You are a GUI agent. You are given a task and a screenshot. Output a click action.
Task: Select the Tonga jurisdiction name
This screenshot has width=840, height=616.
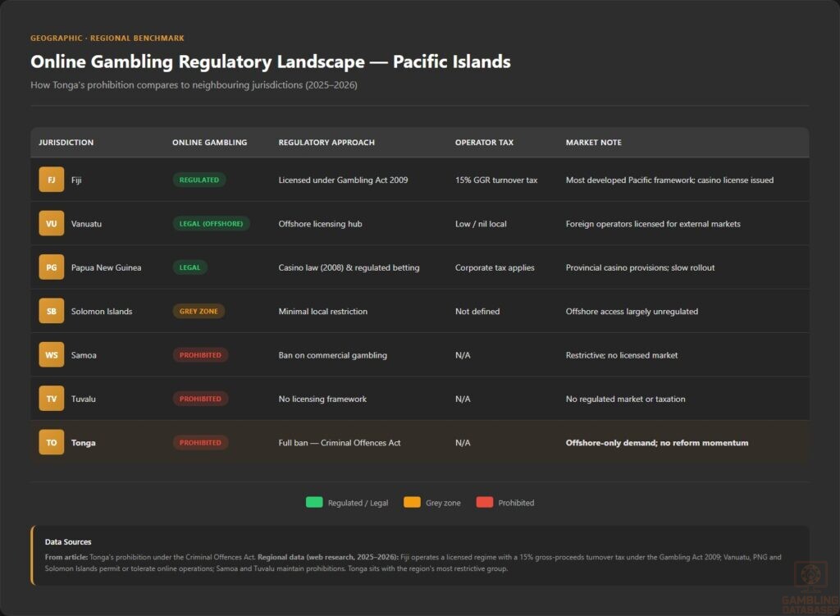pos(84,443)
